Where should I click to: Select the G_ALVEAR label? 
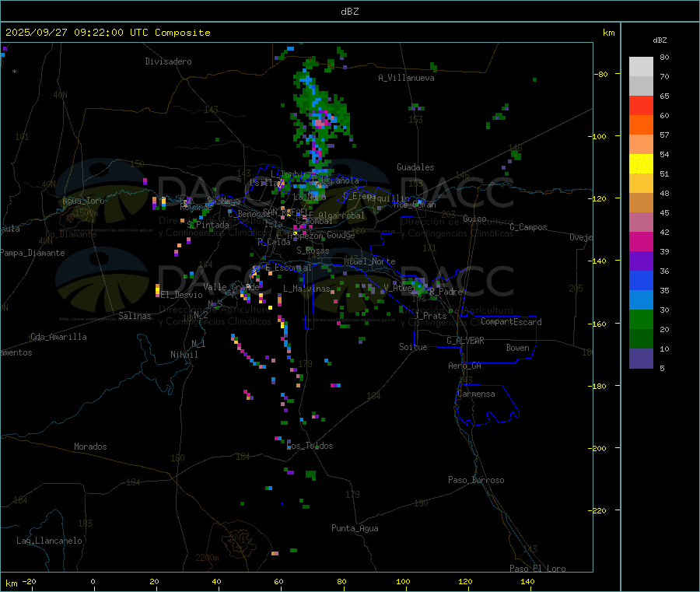click(465, 341)
